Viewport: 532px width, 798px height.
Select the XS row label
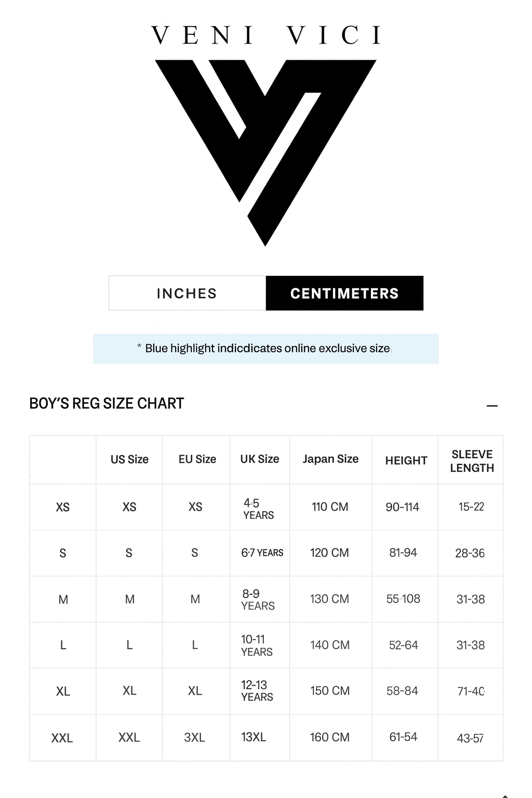coord(63,507)
